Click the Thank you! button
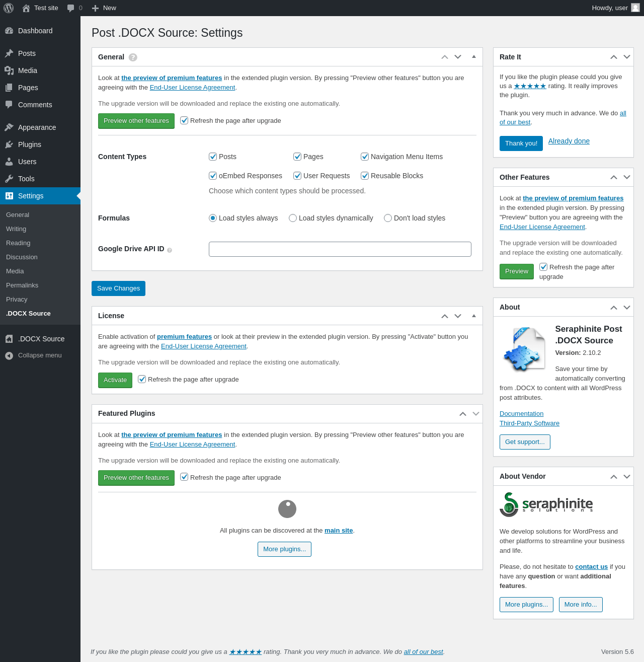 point(521,143)
